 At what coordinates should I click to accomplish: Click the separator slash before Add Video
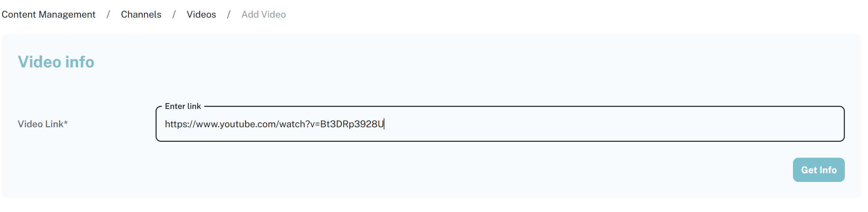228,15
